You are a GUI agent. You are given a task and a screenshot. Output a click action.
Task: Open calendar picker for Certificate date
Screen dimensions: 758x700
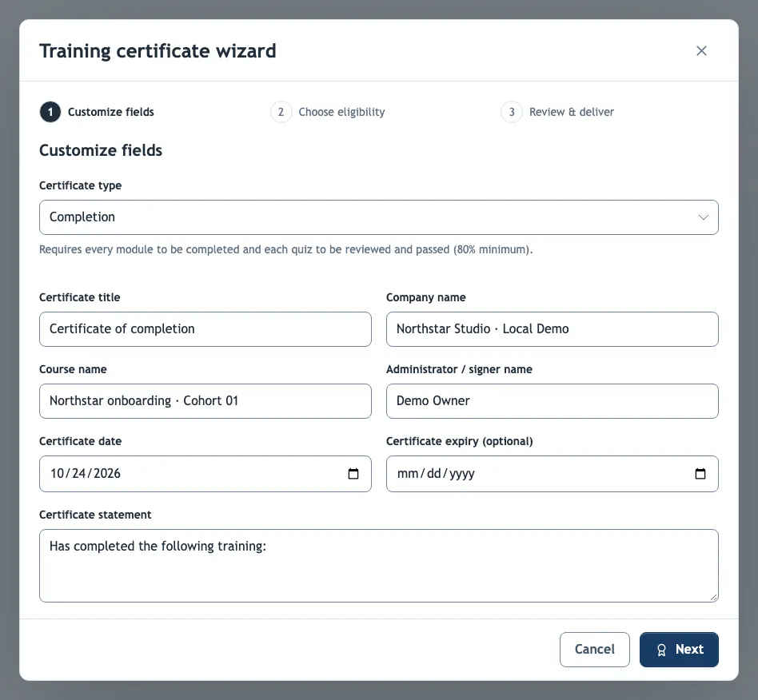pyautogui.click(x=353, y=474)
